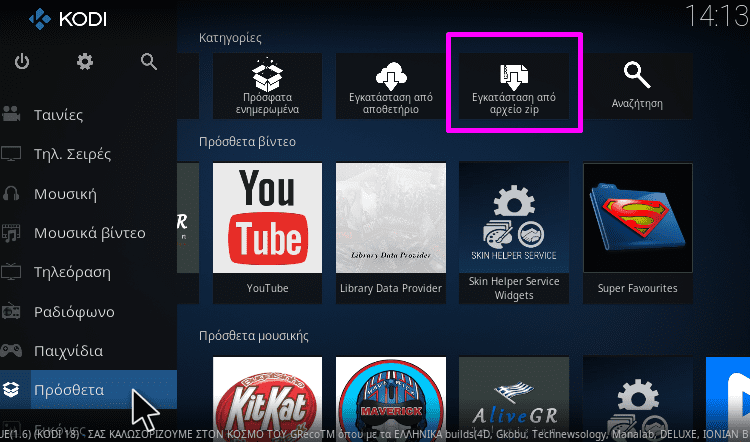
Task: Open Skin Helper Service Widgets add-on
Action: click(514, 233)
